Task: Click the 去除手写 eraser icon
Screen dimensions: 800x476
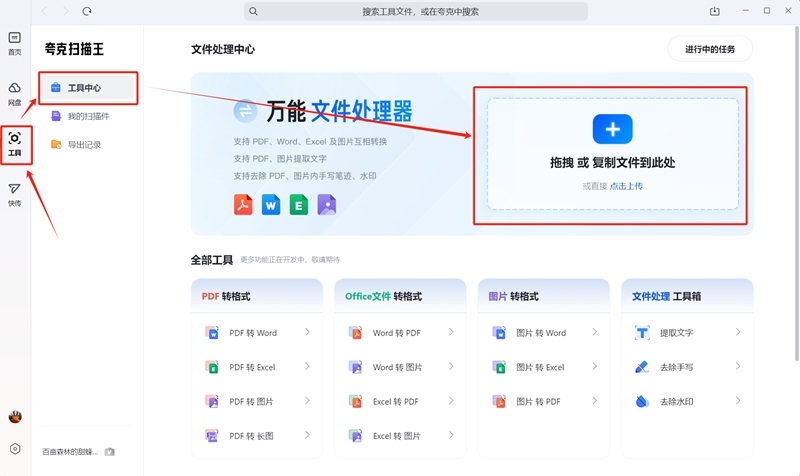Action: pos(642,367)
